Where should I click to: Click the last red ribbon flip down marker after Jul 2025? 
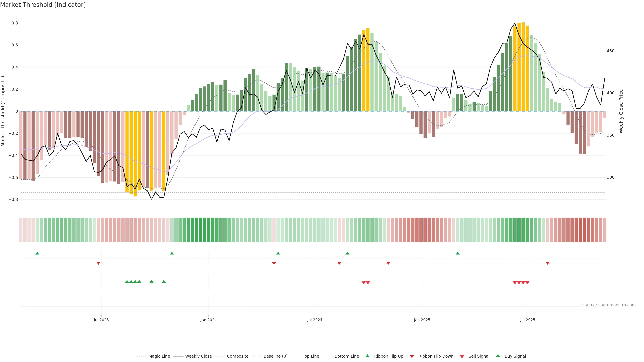[548, 263]
